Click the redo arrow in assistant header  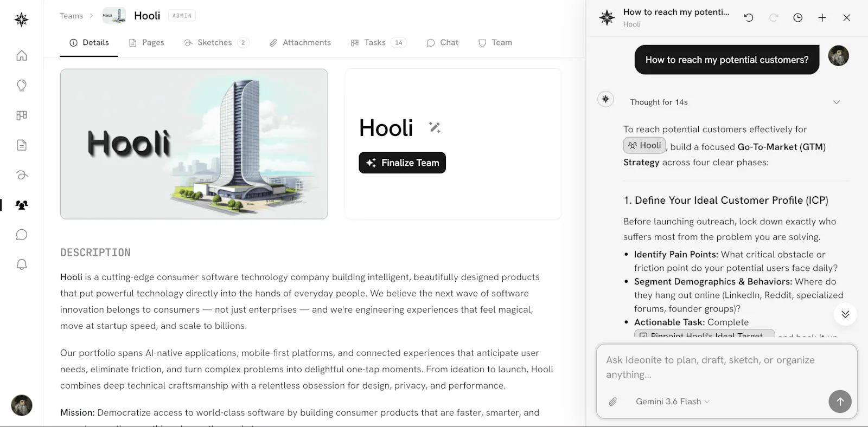pos(774,17)
